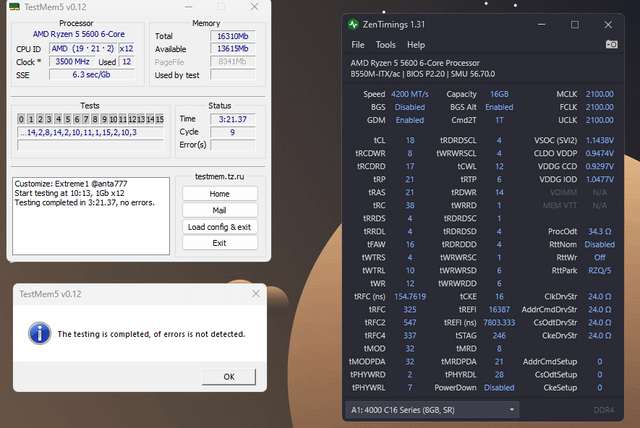The width and height of the screenshot is (640, 428).
Task: Click the tRFC2 value 547
Action: coord(410,322)
